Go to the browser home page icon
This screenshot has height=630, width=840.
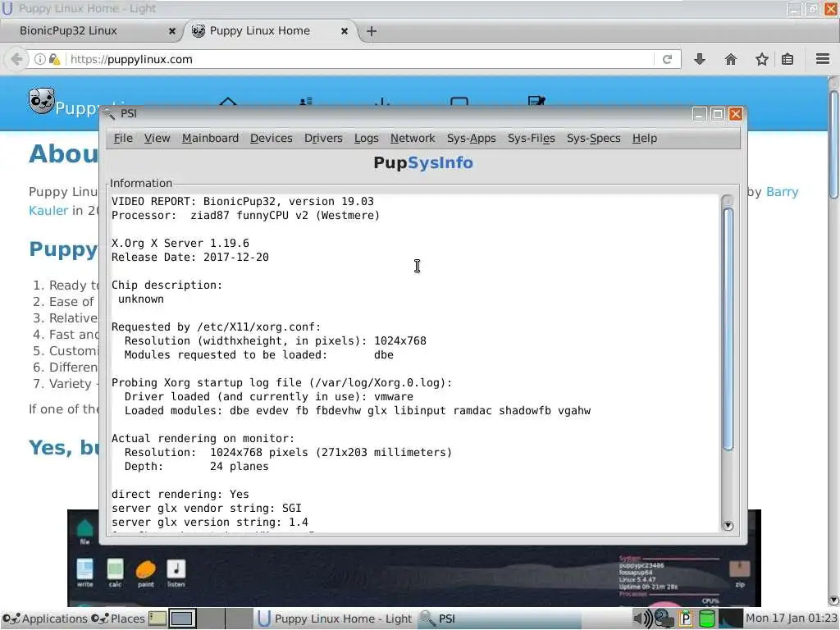(x=731, y=59)
